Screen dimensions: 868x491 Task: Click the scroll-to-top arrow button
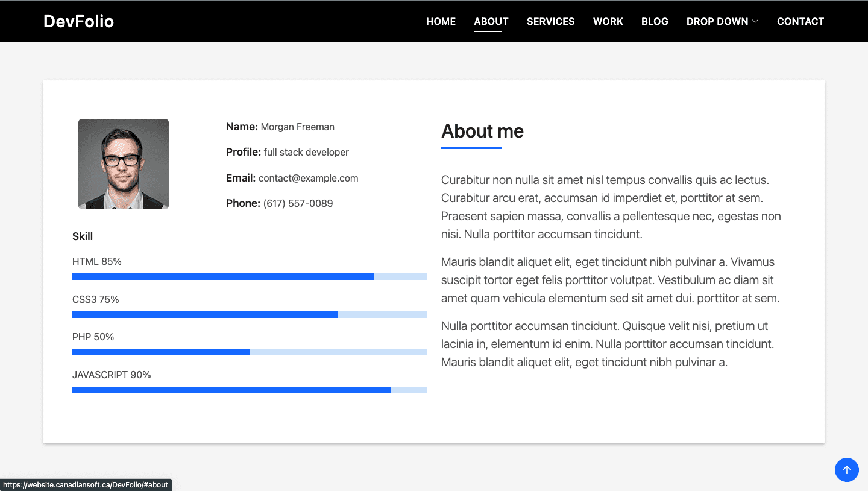846,469
